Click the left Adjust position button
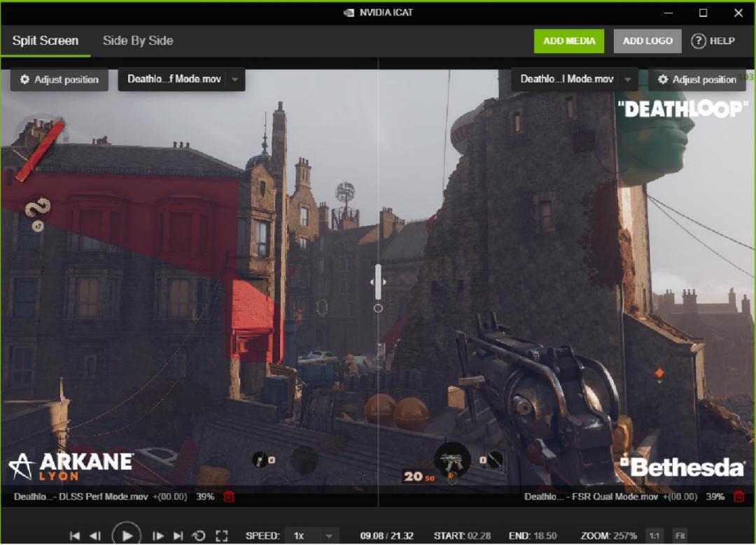This screenshot has width=756, height=545. click(59, 80)
